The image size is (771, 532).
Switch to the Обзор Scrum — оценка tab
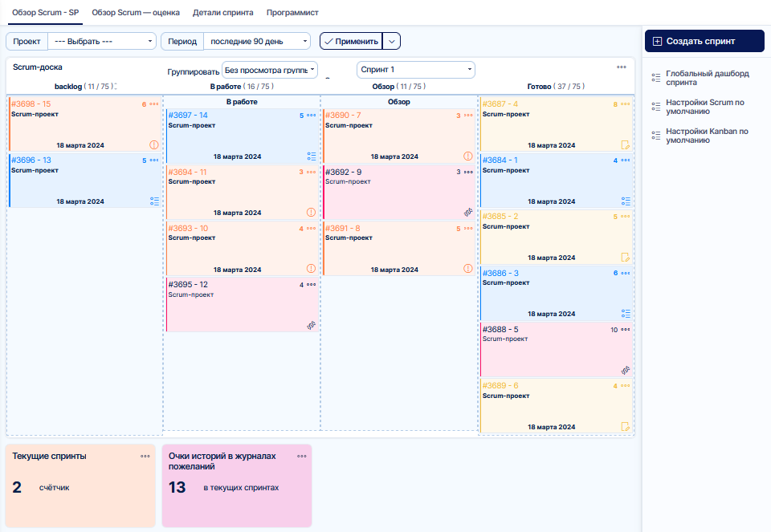(x=136, y=12)
